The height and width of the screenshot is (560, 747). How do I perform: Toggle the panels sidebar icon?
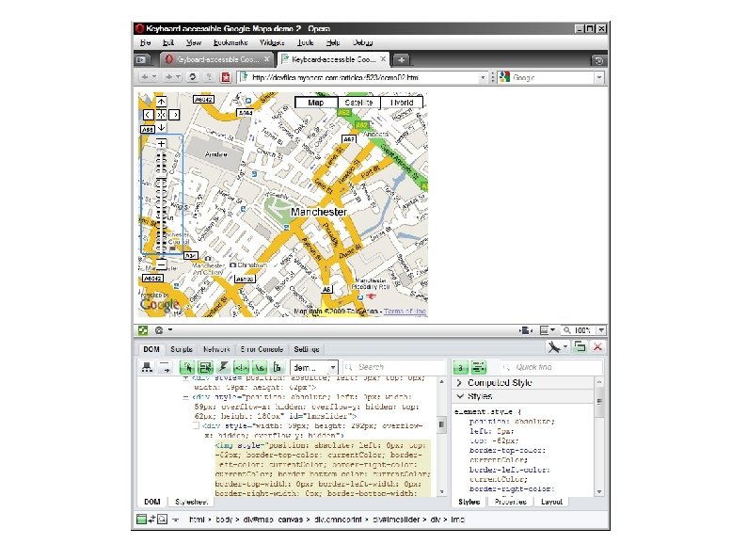(141, 60)
